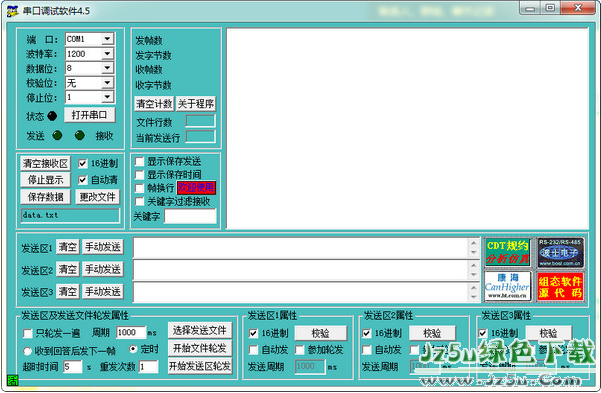
Task: Toggle 16进制 in 发送区3属性
Action: click(483, 333)
